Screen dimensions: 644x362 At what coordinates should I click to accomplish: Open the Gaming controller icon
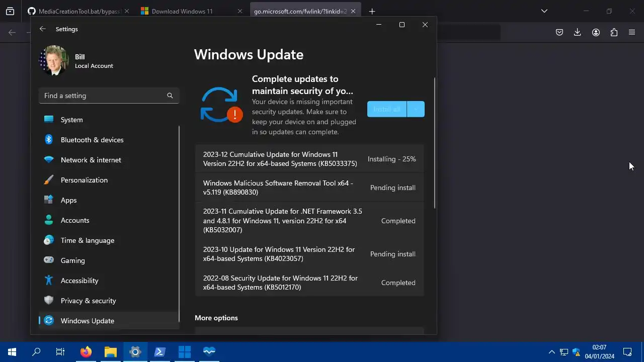(x=49, y=260)
